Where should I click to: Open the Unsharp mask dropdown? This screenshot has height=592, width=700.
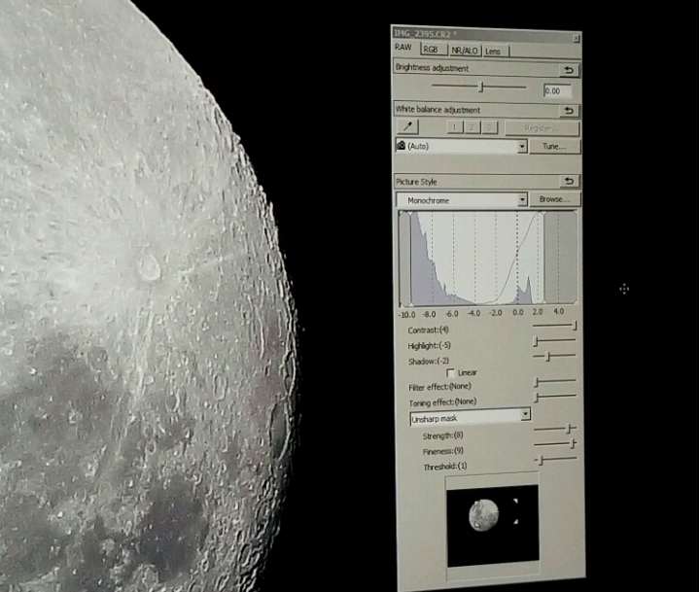pos(471,417)
